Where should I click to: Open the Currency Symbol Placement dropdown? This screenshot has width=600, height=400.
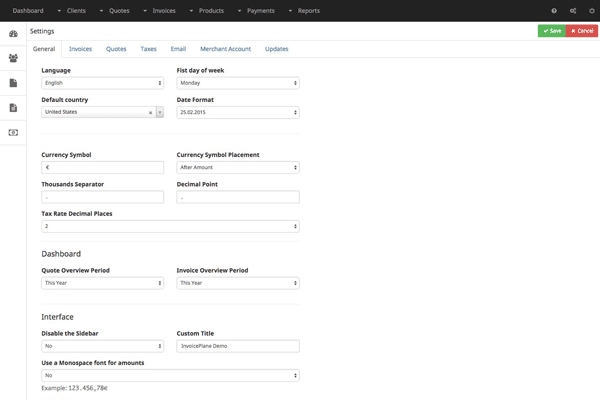(237, 168)
